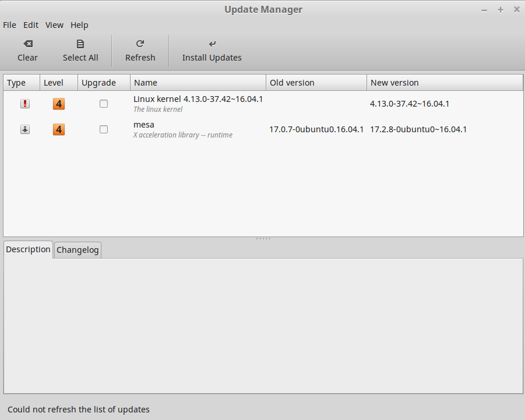The image size is (525, 420).
Task: Switch to the Description tab
Action: coord(28,250)
